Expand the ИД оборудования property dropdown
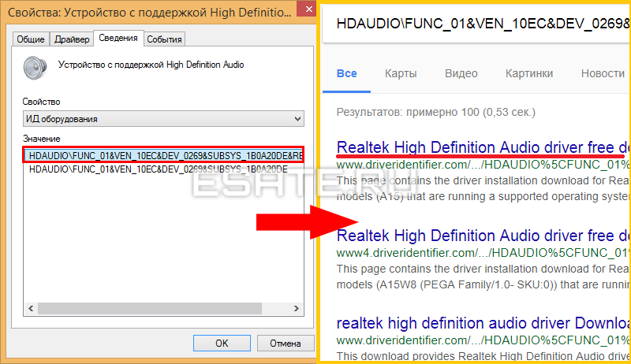 163,119
